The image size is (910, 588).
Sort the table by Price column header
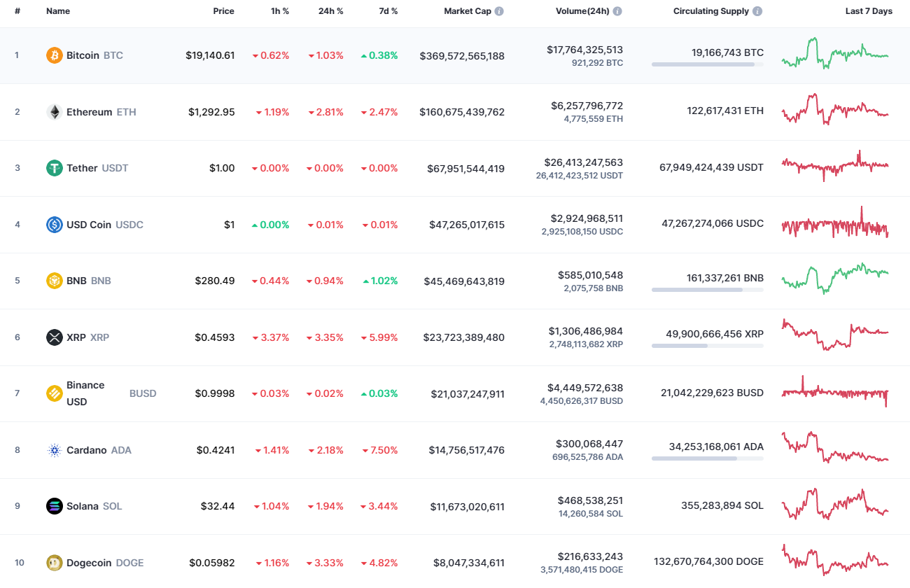point(224,10)
